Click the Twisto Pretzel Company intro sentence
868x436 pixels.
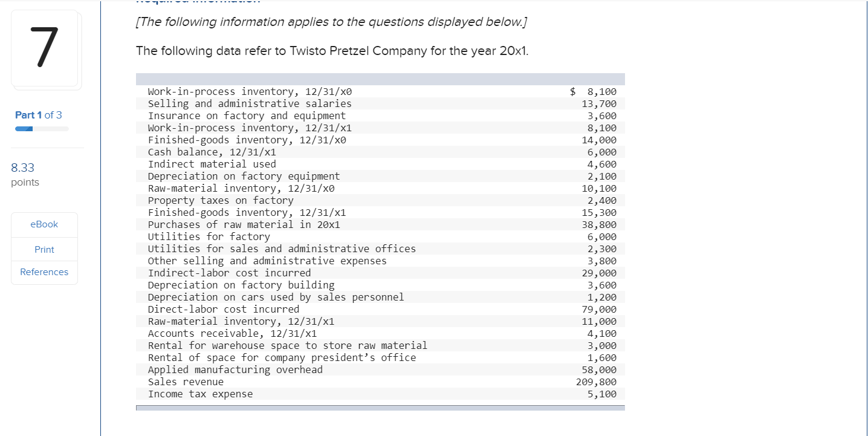332,51
